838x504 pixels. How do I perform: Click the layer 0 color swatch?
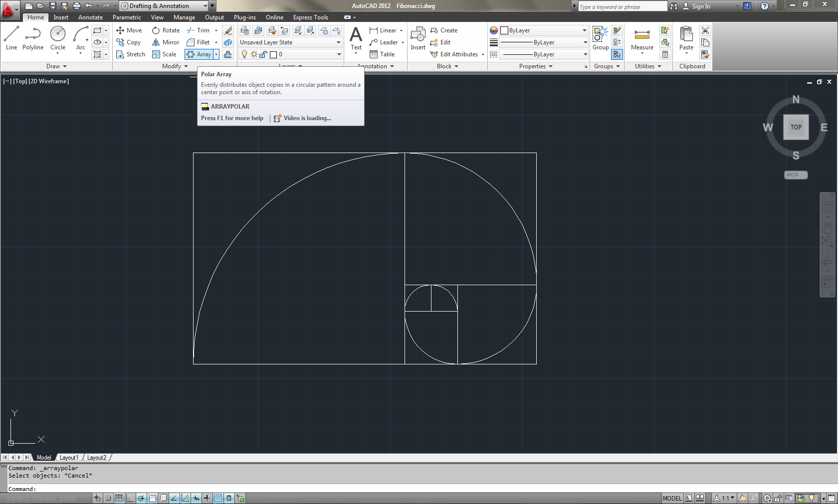point(273,54)
